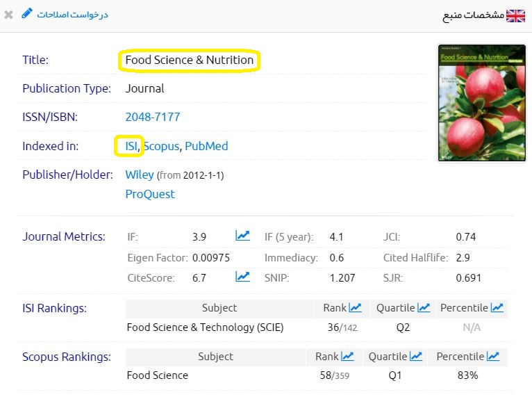Click the Food Science & Nutrition title
Screen dimensions: 532x397
click(x=189, y=60)
